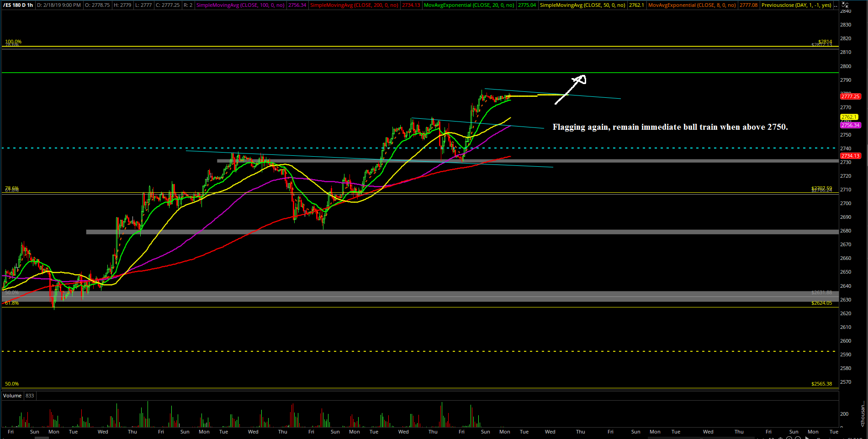Click the range readout R: 2
868x439 pixels.
tap(188, 5)
